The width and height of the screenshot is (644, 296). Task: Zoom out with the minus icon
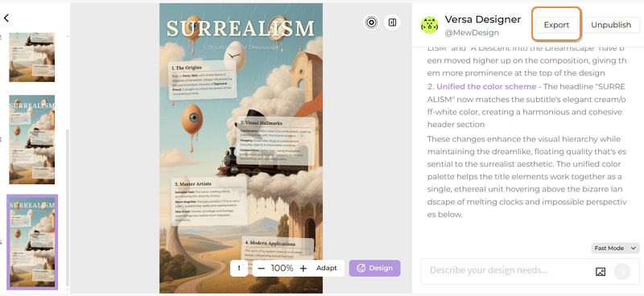point(261,268)
